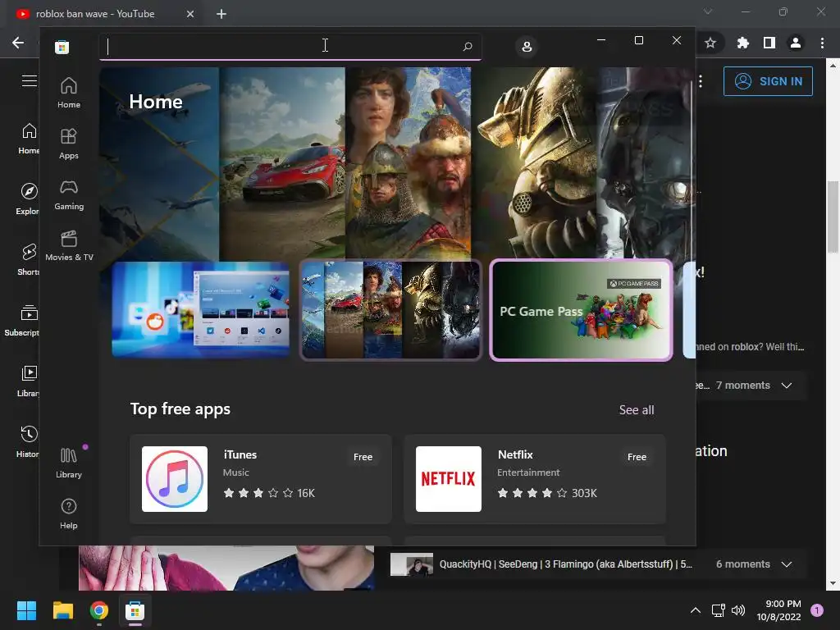Open YouTube Subscriptions in sidebar
The image size is (840, 630).
[21, 321]
